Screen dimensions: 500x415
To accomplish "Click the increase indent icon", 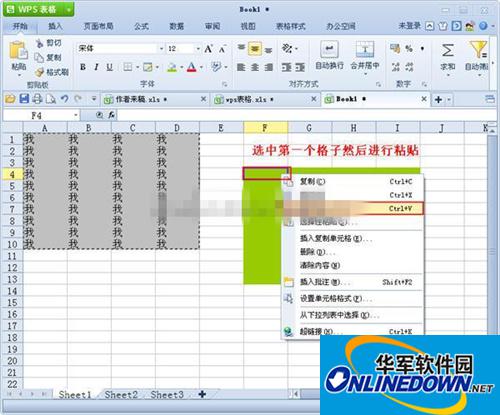I will 300,68.
